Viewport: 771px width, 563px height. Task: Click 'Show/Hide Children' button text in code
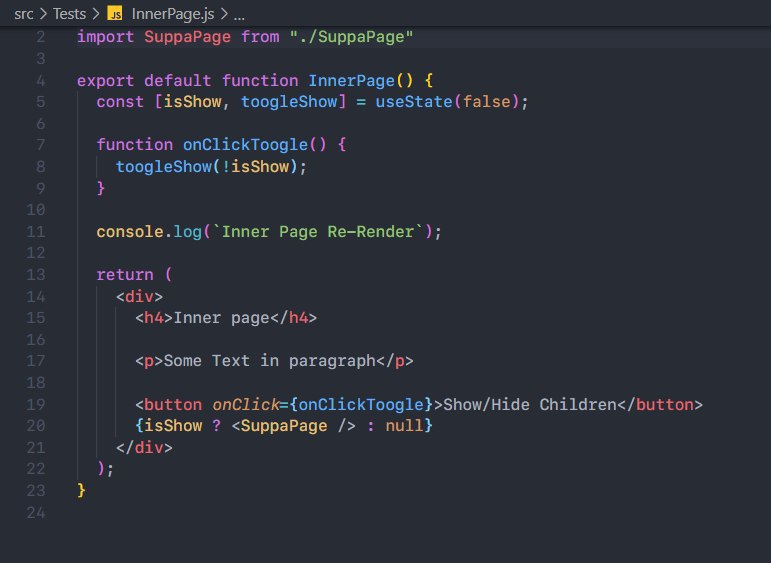[530, 404]
